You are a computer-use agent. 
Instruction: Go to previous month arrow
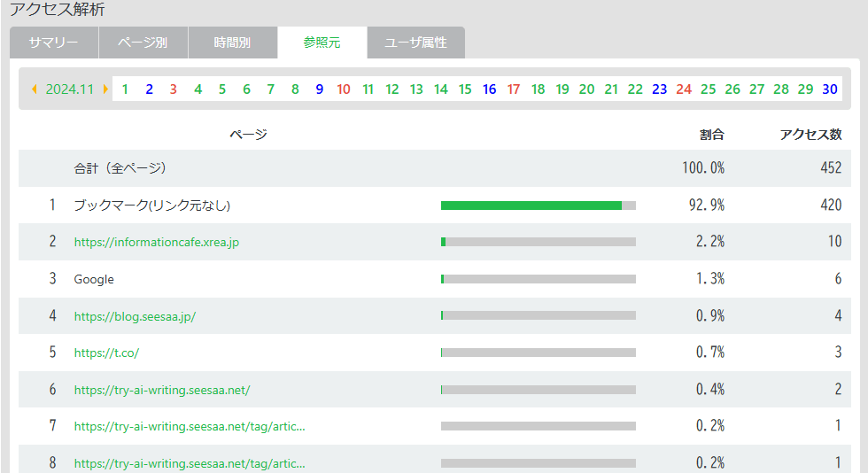pyautogui.click(x=35, y=89)
